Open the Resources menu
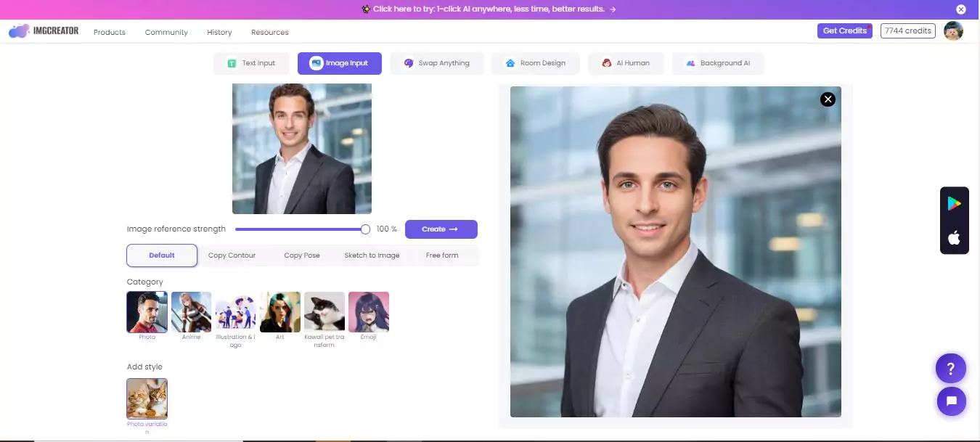Image resolution: width=980 pixels, height=442 pixels. coord(270,32)
